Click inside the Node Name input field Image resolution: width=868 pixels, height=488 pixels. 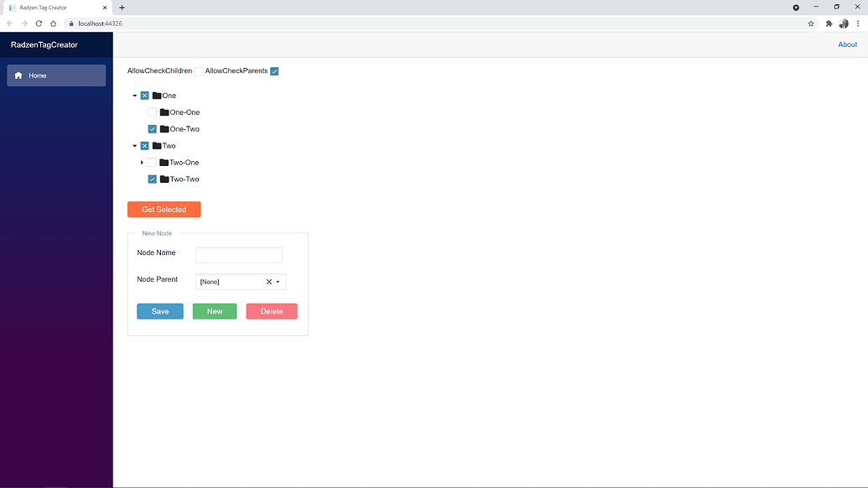tap(239, 254)
